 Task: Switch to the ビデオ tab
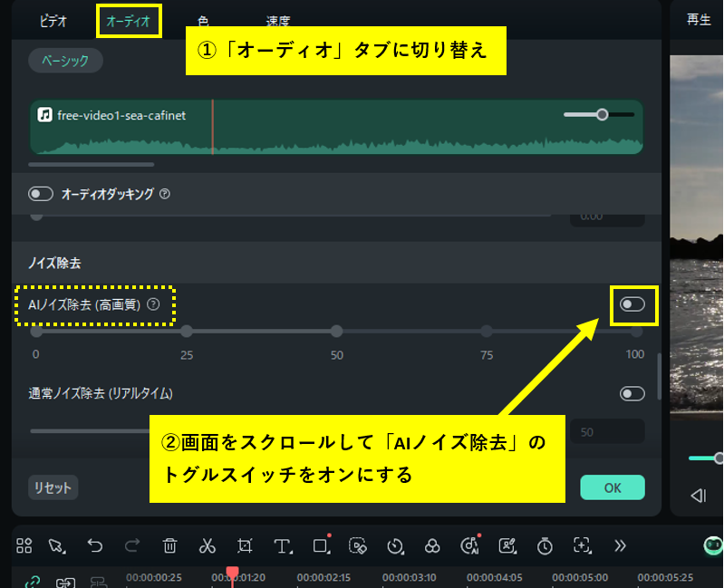(53, 21)
